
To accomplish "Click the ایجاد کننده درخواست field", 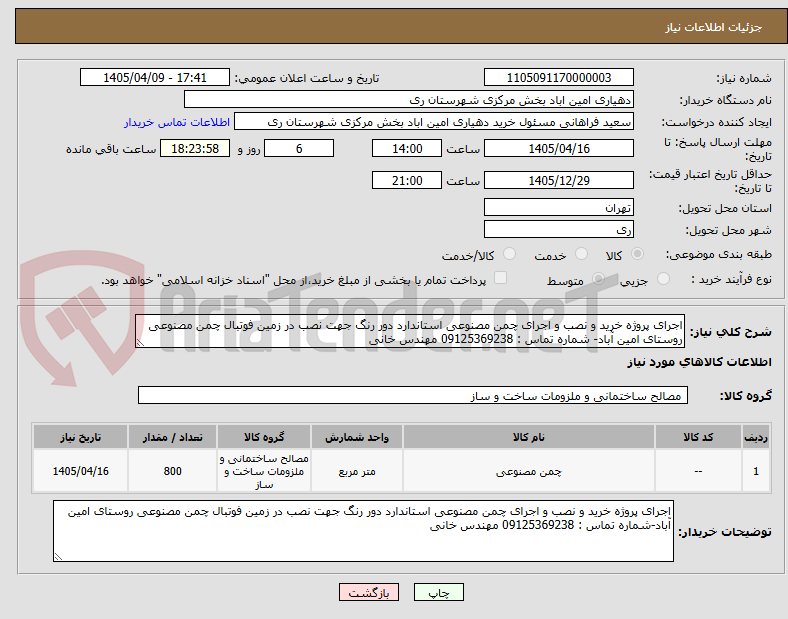I will [x=434, y=122].
